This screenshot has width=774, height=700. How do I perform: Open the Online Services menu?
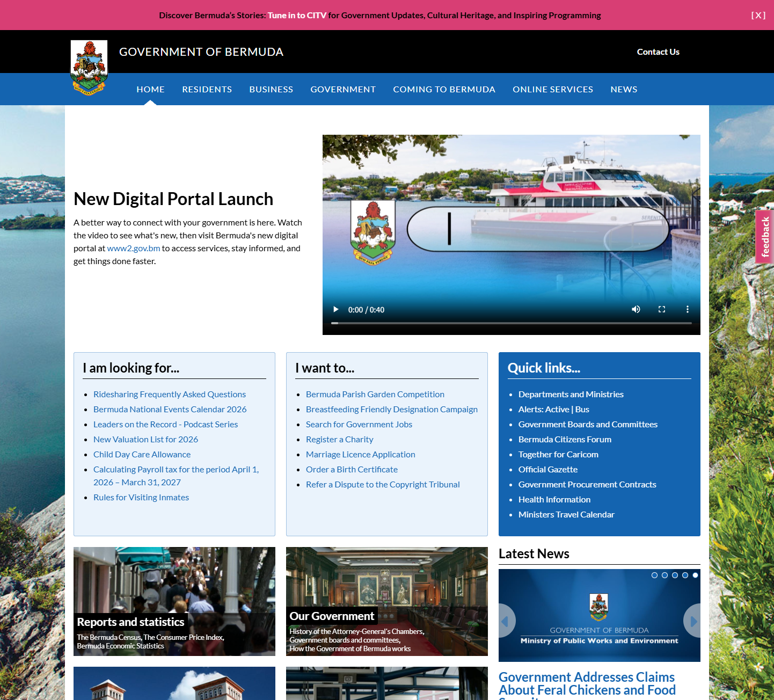coord(552,90)
